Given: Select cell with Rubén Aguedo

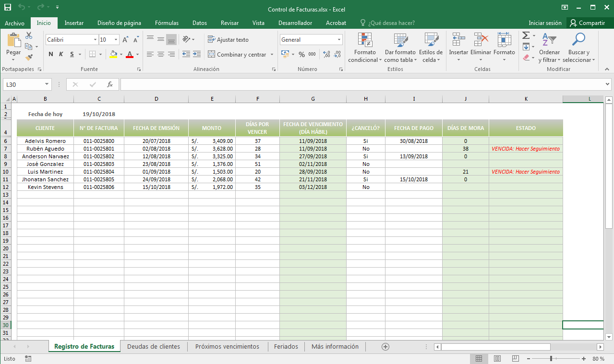Looking at the screenshot, I should coord(45,149).
